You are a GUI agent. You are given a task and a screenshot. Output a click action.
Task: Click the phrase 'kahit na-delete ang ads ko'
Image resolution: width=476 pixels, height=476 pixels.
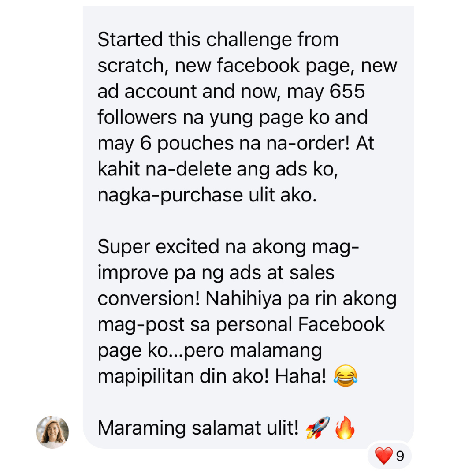pos(218,169)
